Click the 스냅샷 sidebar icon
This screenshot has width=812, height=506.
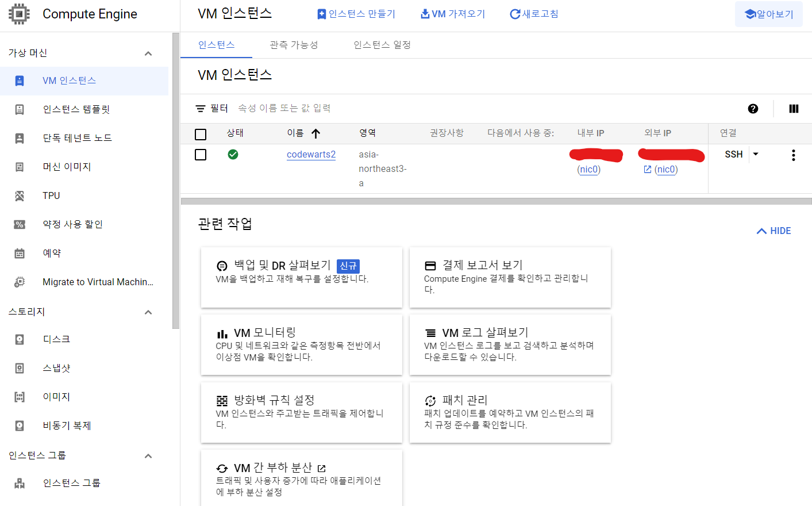pos(20,368)
